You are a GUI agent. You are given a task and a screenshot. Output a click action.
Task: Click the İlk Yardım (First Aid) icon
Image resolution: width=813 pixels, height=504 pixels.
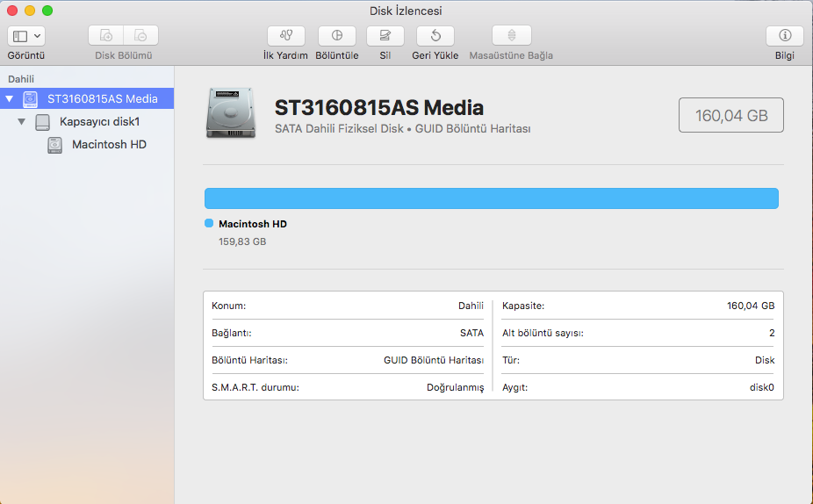tap(285, 36)
